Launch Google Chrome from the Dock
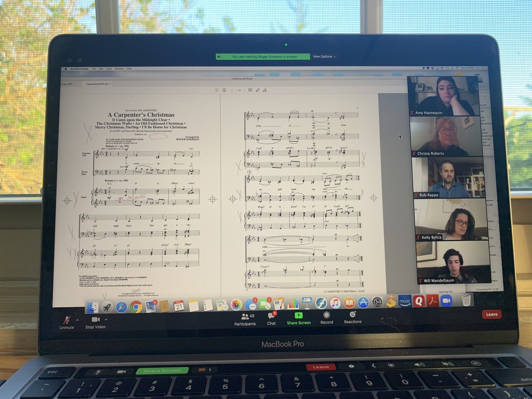Image resolution: width=532 pixels, height=399 pixels. [136, 307]
